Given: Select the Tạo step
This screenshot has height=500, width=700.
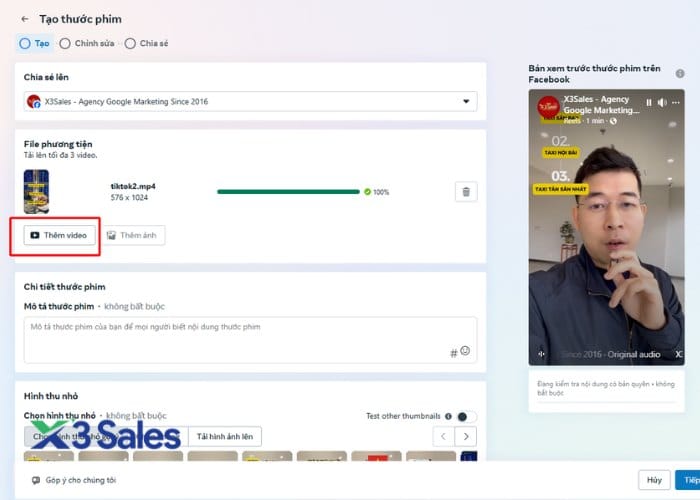Looking at the screenshot, I should click(x=34, y=43).
